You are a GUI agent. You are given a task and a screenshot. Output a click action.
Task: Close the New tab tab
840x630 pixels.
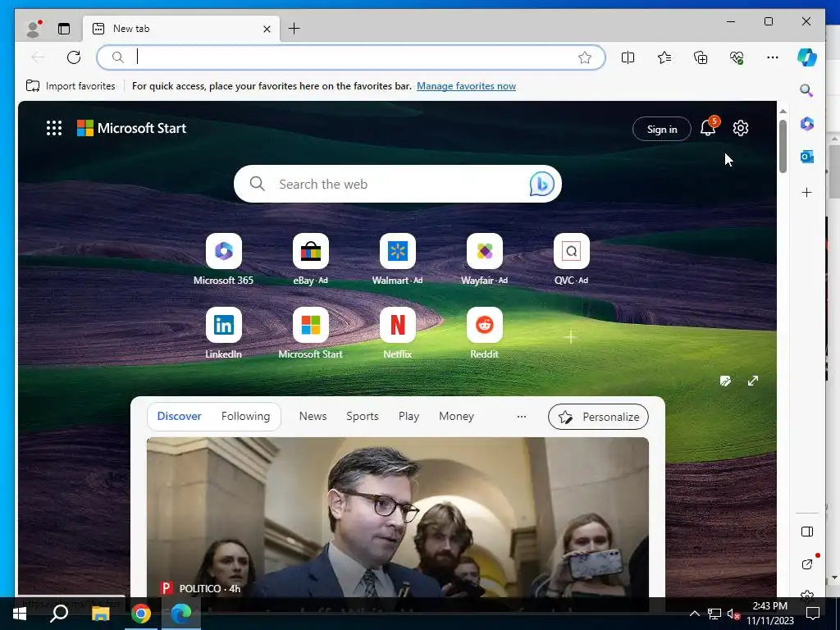point(267,29)
